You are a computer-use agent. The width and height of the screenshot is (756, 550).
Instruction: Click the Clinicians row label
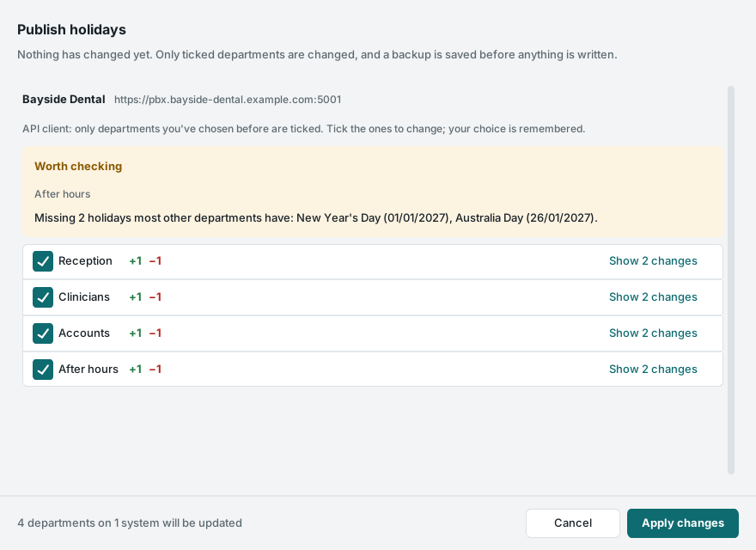(84, 297)
